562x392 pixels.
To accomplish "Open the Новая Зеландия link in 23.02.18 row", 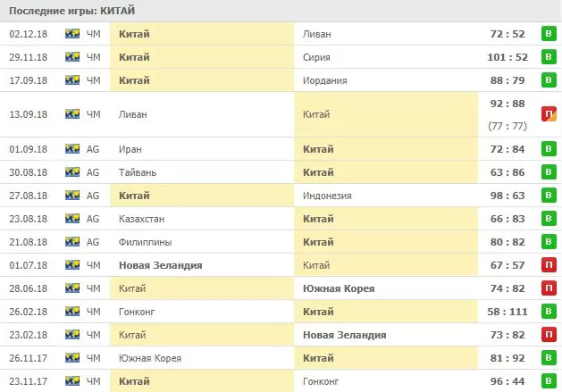I will pos(345,335).
